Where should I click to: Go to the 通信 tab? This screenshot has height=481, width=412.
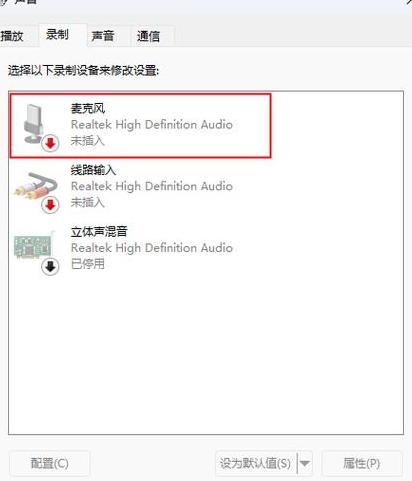[149, 36]
